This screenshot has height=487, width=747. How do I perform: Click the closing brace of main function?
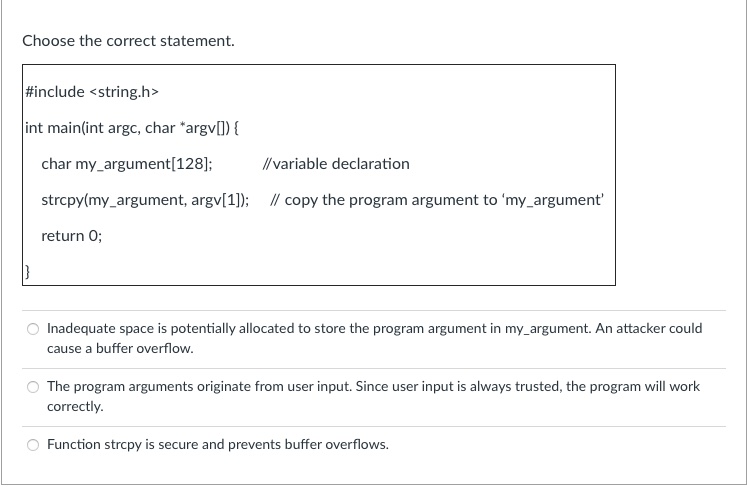point(27,272)
